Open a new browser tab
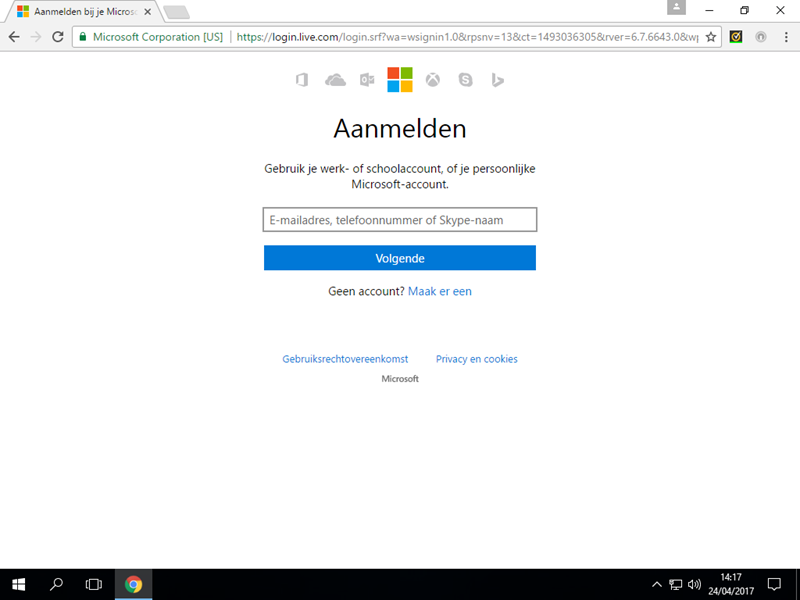 pyautogui.click(x=177, y=12)
